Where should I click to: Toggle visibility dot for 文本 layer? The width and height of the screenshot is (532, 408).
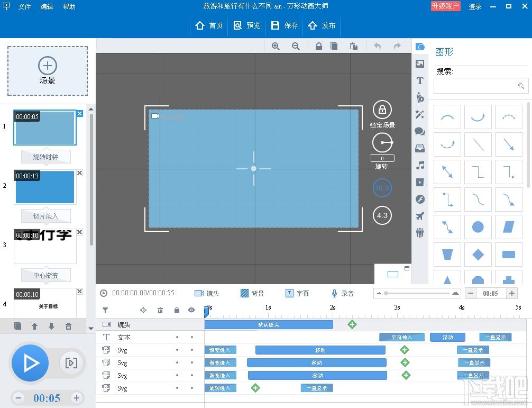pos(191,337)
